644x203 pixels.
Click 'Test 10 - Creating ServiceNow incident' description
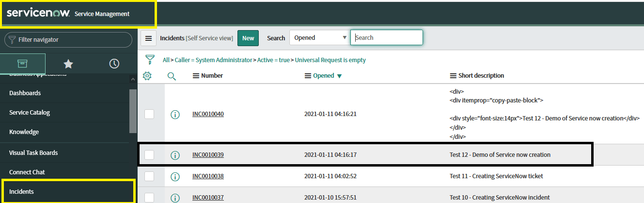(x=500, y=197)
